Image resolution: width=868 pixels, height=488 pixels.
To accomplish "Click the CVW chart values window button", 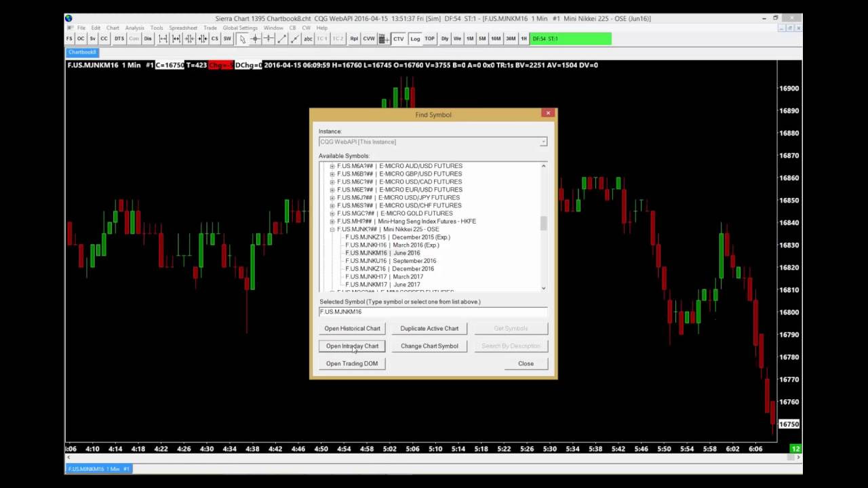I will [x=369, y=39].
